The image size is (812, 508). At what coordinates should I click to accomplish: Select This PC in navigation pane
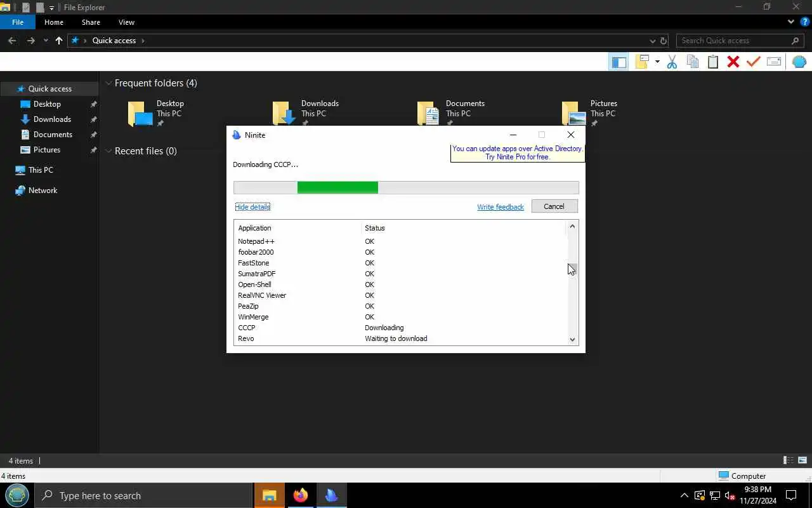[41, 170]
